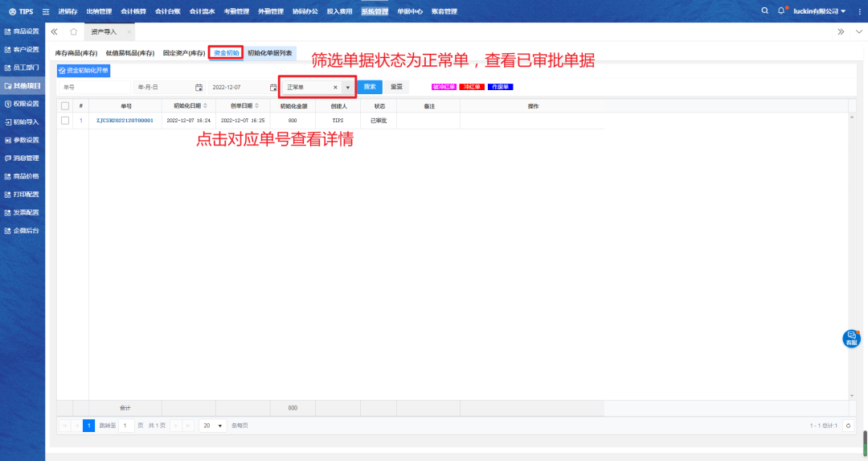
Task: Go to the home tab icon
Action: [x=74, y=31]
